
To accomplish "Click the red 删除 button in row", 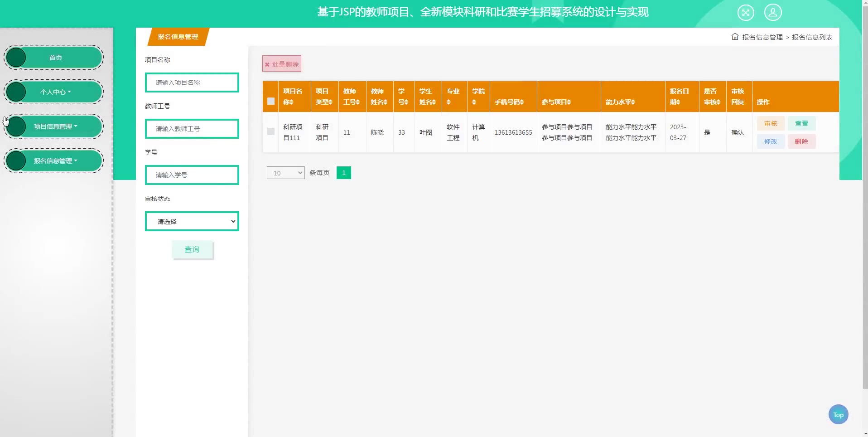I will (801, 141).
